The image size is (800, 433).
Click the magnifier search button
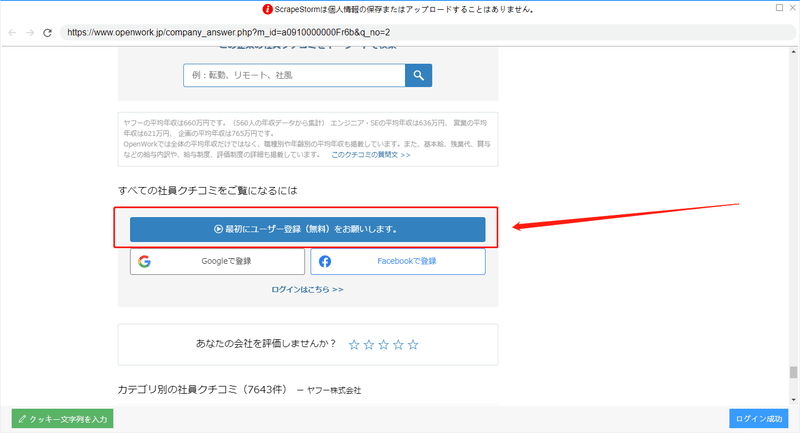pos(418,75)
